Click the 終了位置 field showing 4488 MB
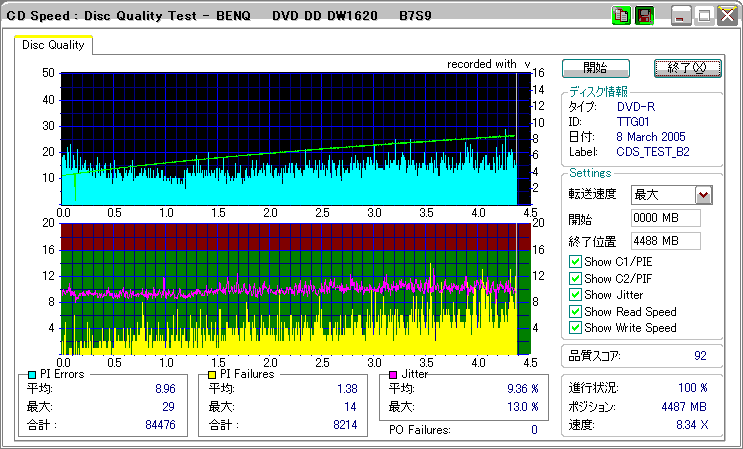Viewport: 743px width, 449px height. (x=665, y=241)
